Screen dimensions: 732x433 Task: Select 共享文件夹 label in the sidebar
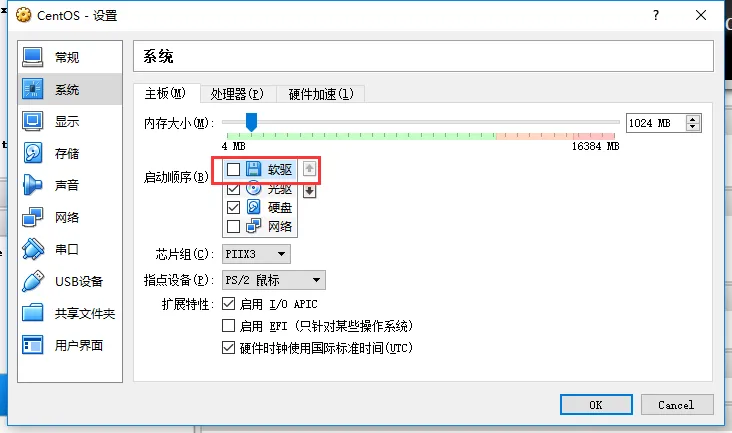[84, 313]
